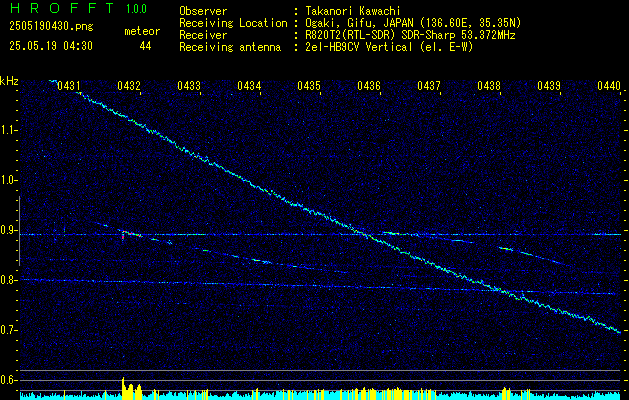Image resolution: width=629 pixels, height=400 pixels.
Task: Click the grey vertical bar beside 0.9 kHz
Action: 19,231
